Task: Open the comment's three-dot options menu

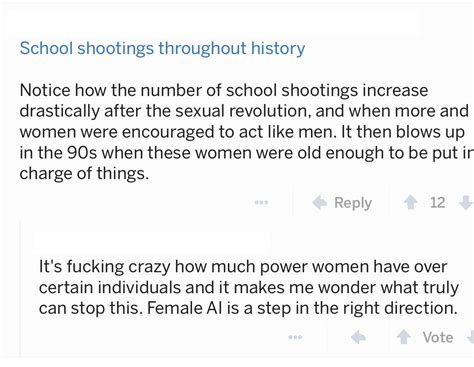Action: point(295,337)
